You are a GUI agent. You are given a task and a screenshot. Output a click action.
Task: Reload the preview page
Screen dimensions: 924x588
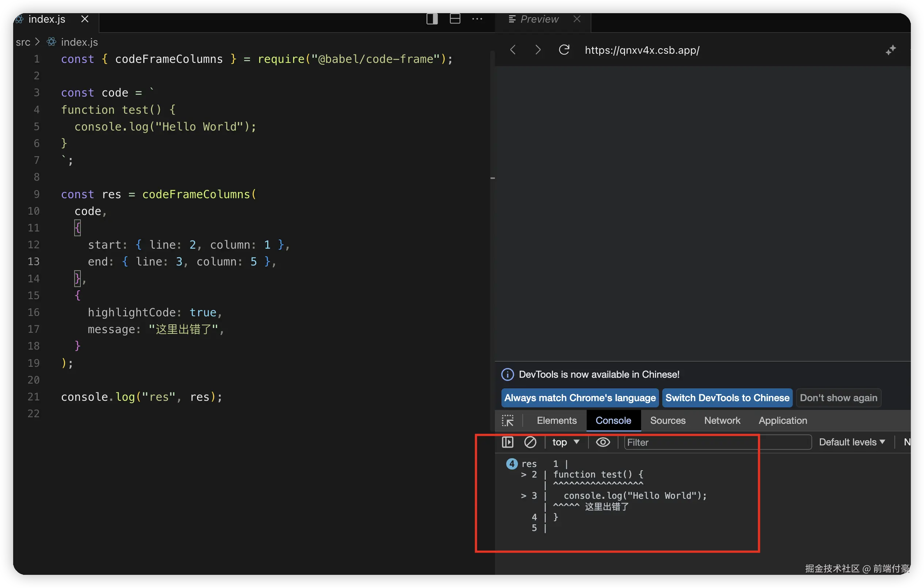coord(564,50)
